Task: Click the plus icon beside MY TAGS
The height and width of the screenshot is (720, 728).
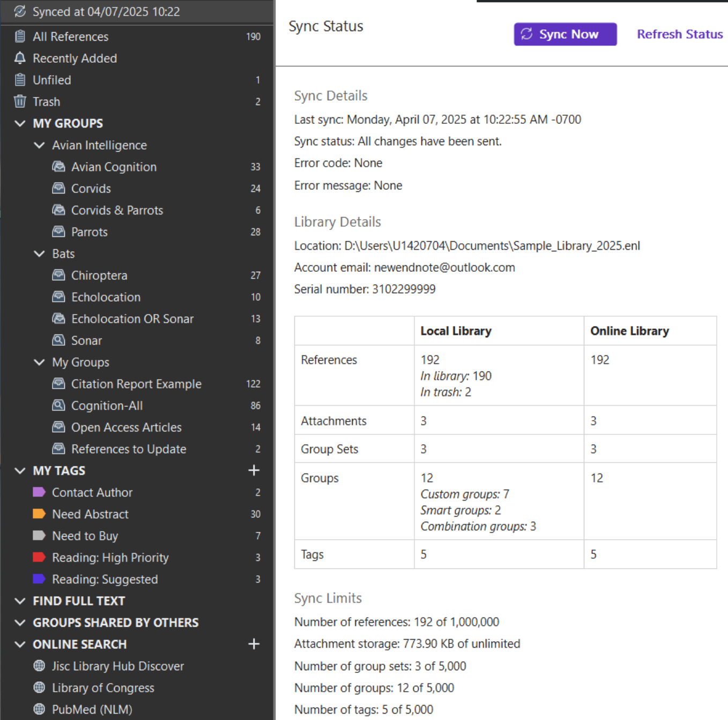Action: coord(254,470)
